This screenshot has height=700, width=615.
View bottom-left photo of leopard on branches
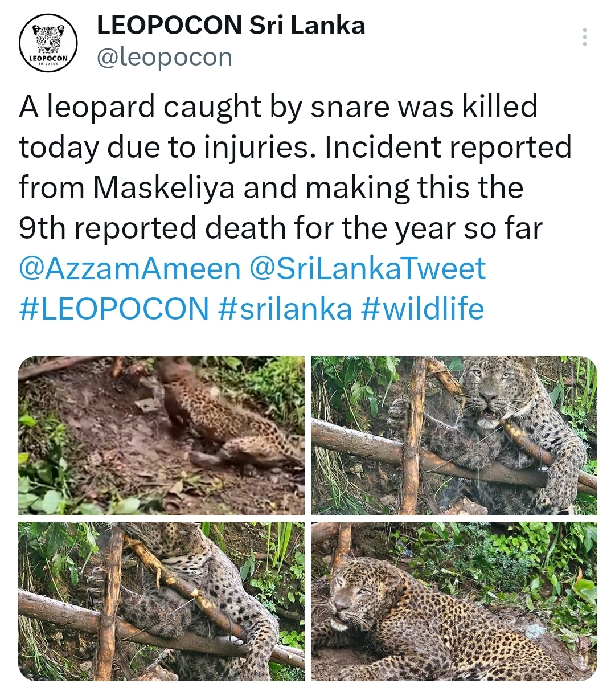(x=162, y=601)
